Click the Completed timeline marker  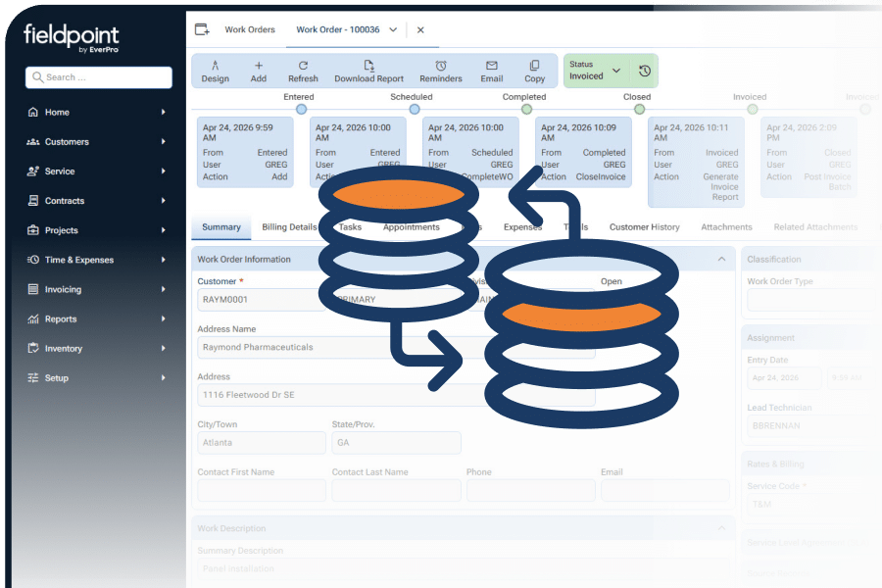(x=526, y=109)
